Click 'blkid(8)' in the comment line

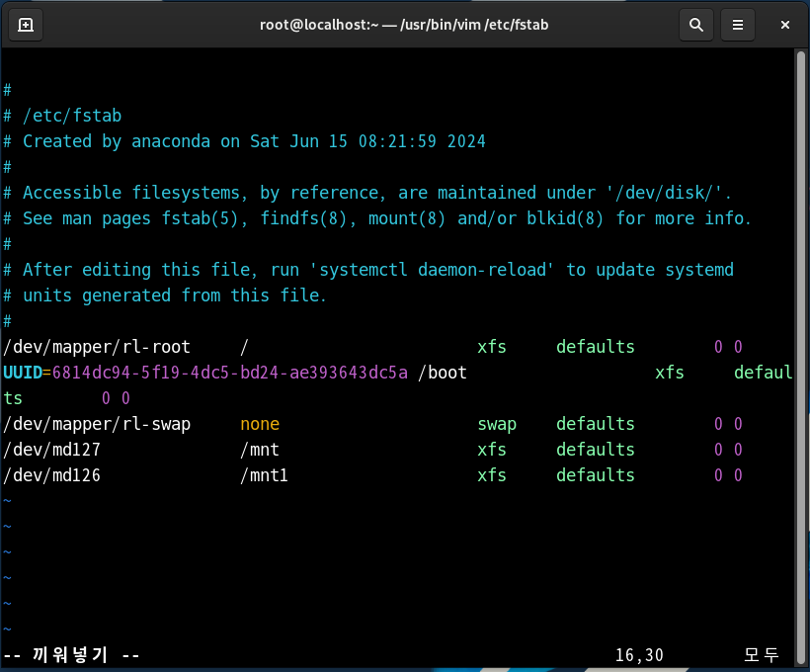[x=565, y=218]
